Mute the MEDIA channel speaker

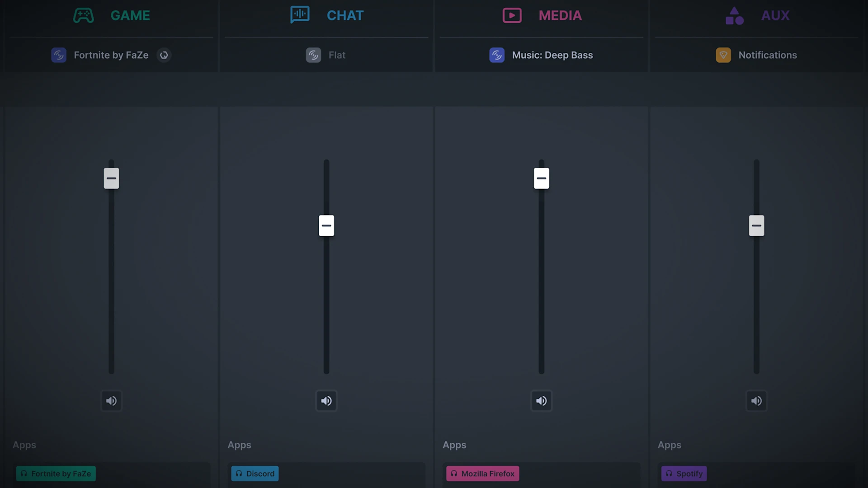point(541,401)
